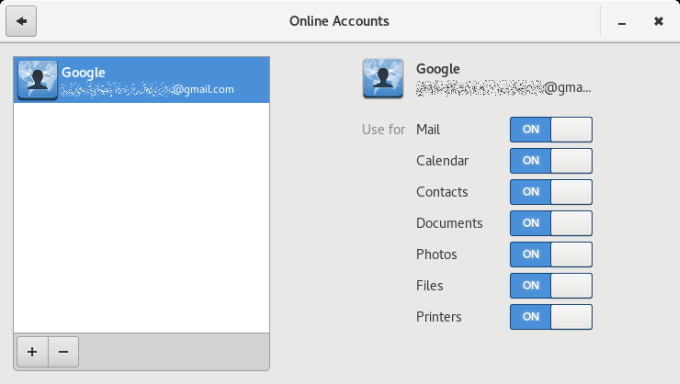The width and height of the screenshot is (680, 384).
Task: Click the Calendar label
Action: [442, 161]
